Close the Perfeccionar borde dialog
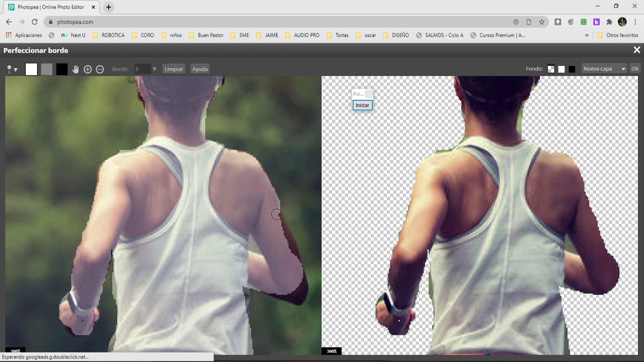Screen dimensions: 644x362 (x=636, y=50)
